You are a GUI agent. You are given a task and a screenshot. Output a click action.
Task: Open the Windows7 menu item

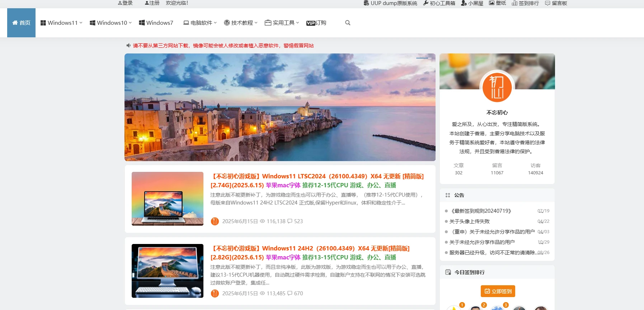(x=156, y=23)
